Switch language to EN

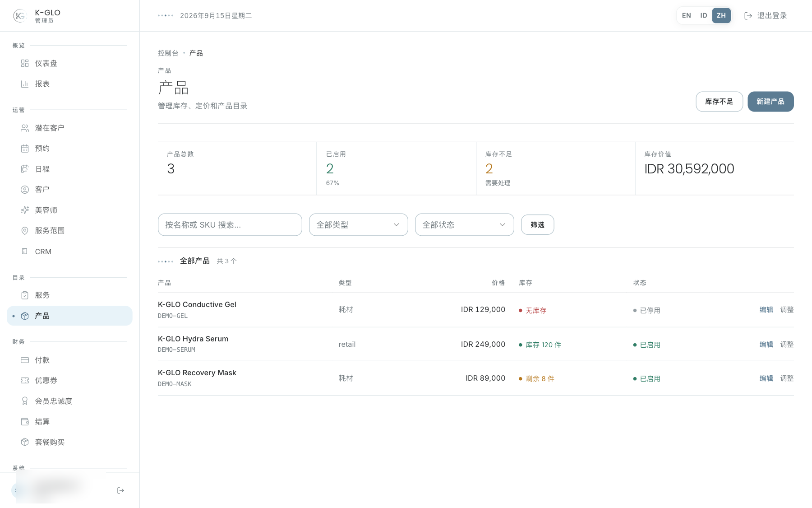coord(686,15)
